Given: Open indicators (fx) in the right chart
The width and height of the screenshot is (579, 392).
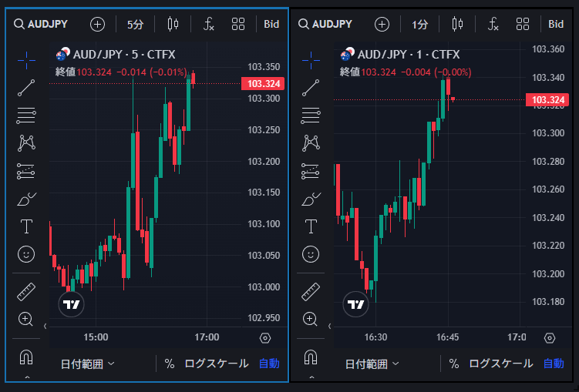Looking at the screenshot, I should point(493,24).
